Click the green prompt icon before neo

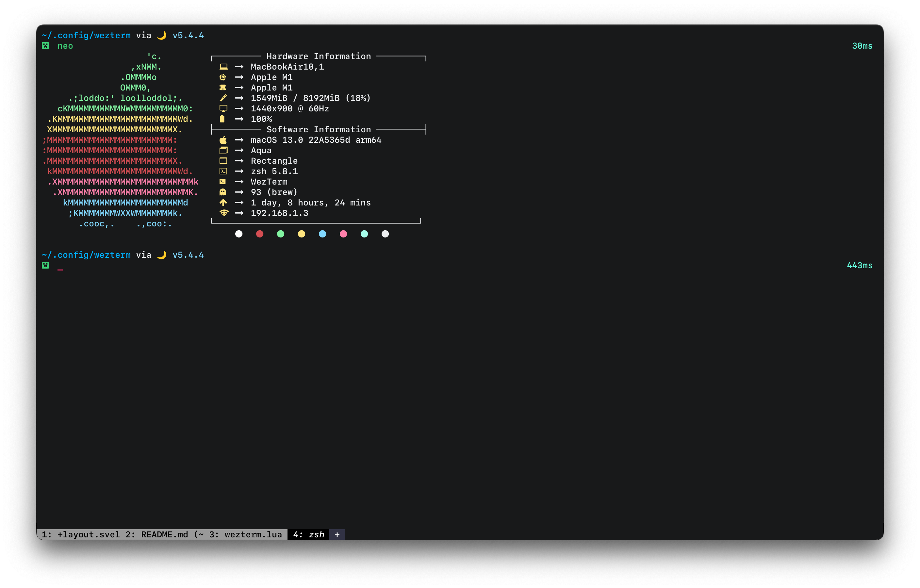click(x=45, y=46)
